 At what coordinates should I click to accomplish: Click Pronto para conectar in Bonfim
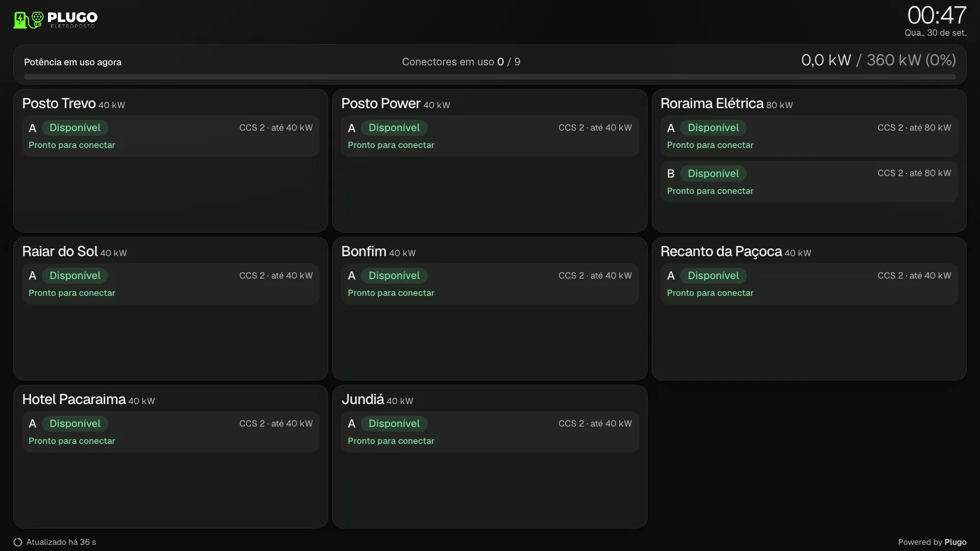pyautogui.click(x=391, y=293)
